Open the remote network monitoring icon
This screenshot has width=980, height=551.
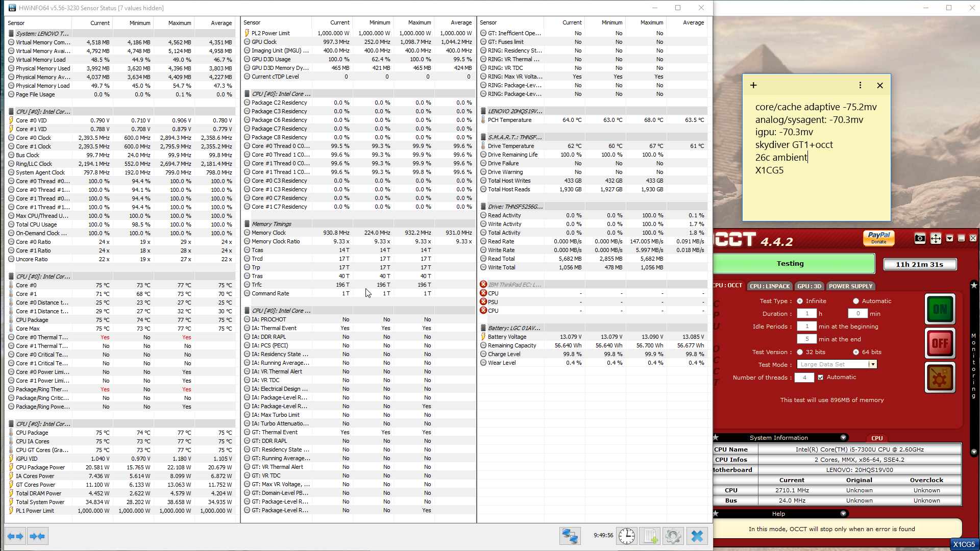click(570, 536)
